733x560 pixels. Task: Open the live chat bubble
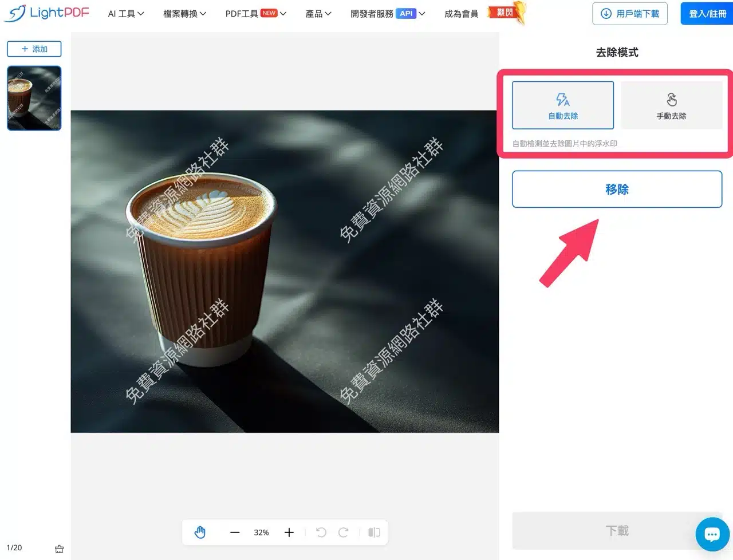click(x=712, y=534)
